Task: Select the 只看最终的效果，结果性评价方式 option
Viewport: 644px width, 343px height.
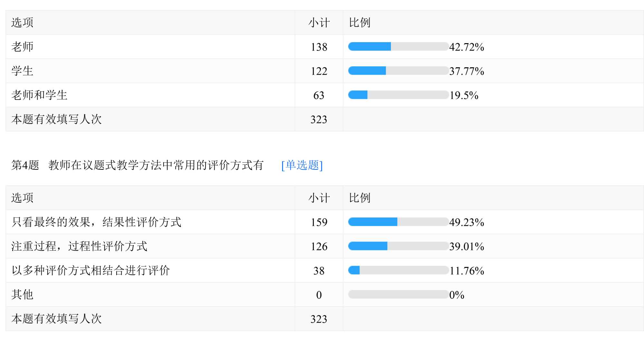Action: 96,222
